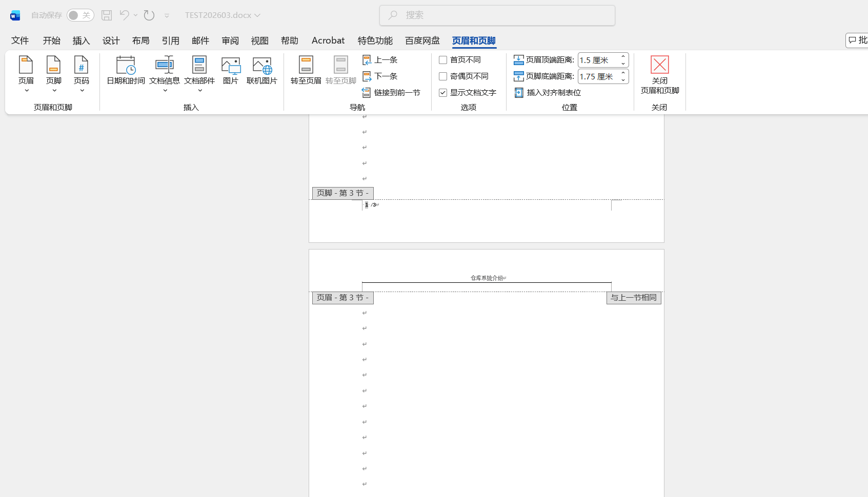This screenshot has width=868, height=497.
Task: Expand the 页码 dropdown chevron
Action: [82, 91]
